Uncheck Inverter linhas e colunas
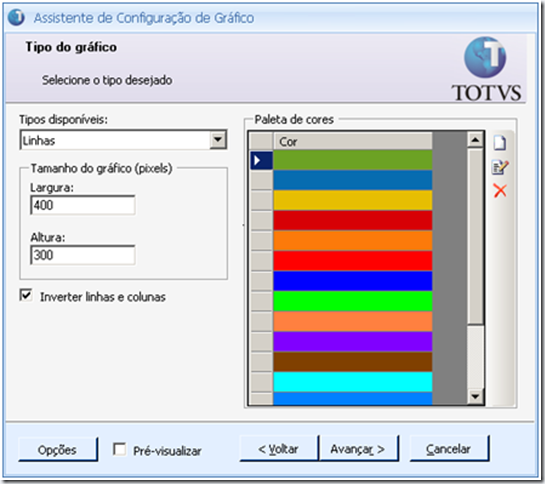The height and width of the screenshot is (484, 545). coord(26,295)
